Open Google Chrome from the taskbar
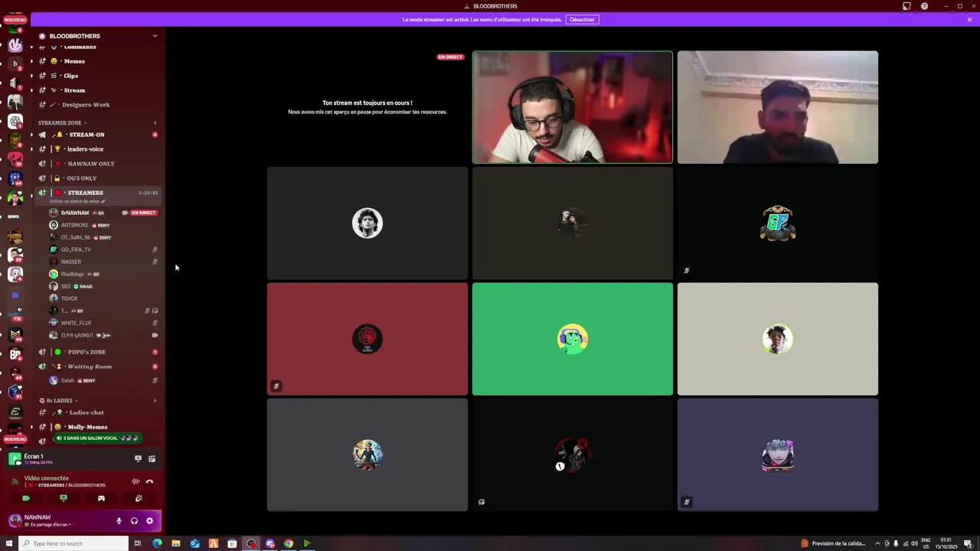This screenshot has height=551, width=980. (289, 543)
